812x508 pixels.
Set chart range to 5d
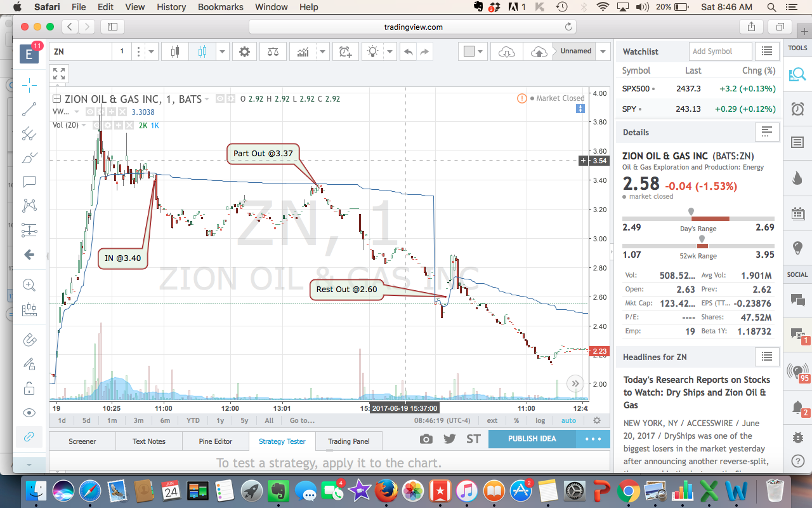[x=86, y=420]
